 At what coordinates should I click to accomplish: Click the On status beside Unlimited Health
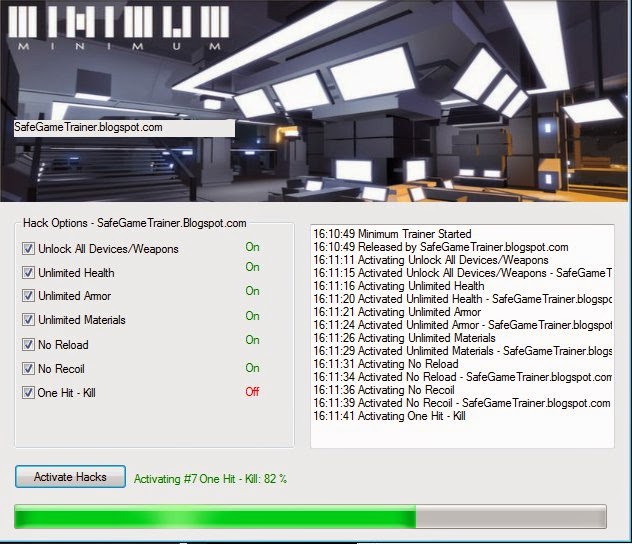tap(252, 267)
